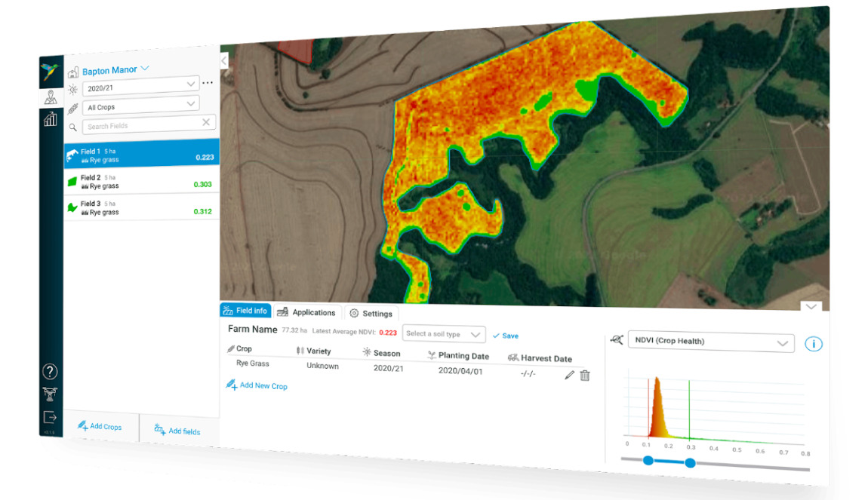
Task: Open the analytics bar chart icon
Action: (51, 119)
